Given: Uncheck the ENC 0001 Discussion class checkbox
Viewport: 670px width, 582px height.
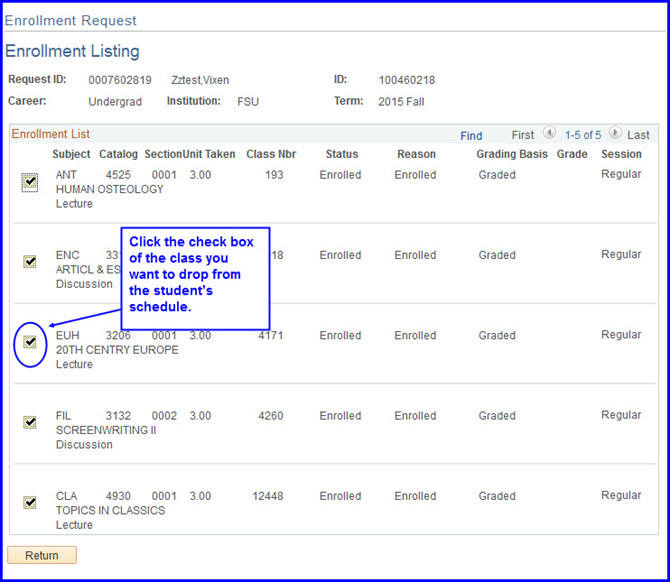Looking at the screenshot, I should pos(30,262).
